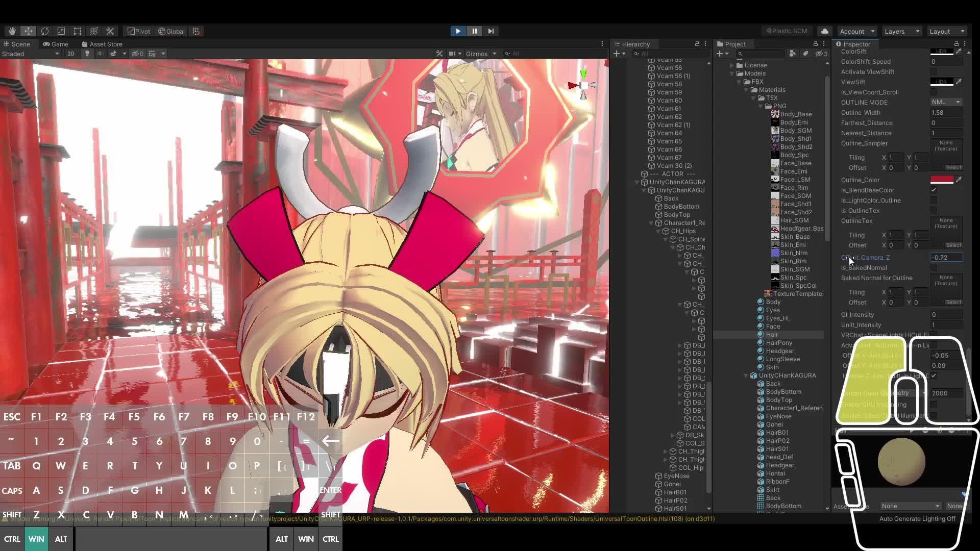Viewport: 980px width, 551px height.
Task: Click the Pause button
Action: click(x=474, y=31)
